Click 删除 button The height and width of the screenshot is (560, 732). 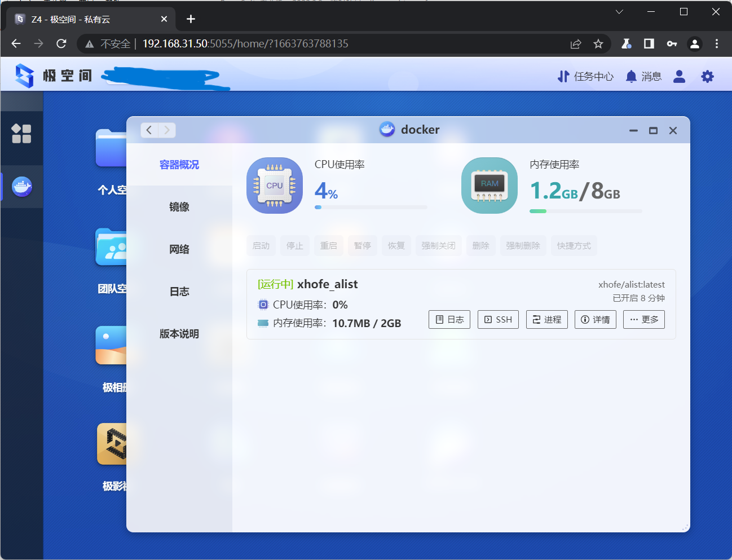click(x=481, y=245)
